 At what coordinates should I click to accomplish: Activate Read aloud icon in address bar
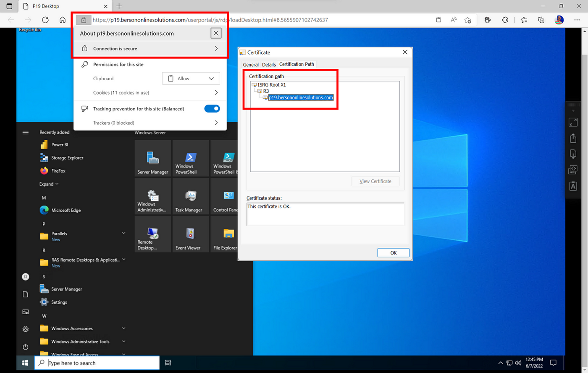click(x=454, y=20)
